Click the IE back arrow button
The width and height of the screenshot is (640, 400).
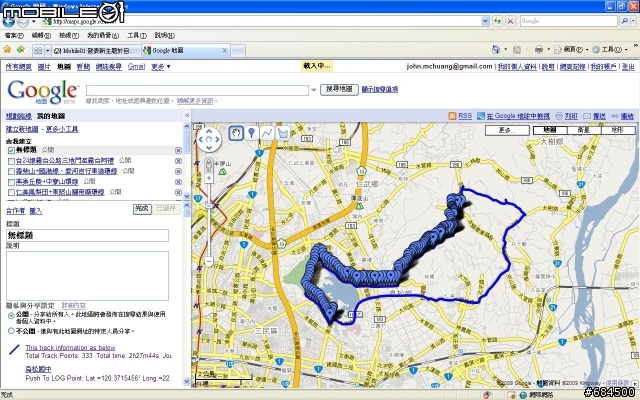point(9,21)
